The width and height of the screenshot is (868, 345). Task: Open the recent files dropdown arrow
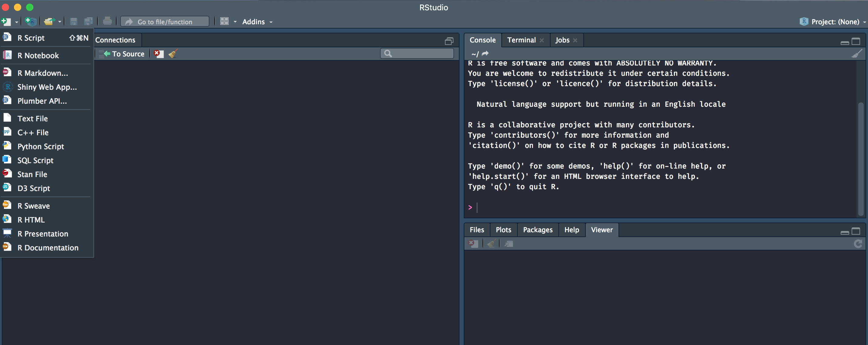[x=60, y=22]
